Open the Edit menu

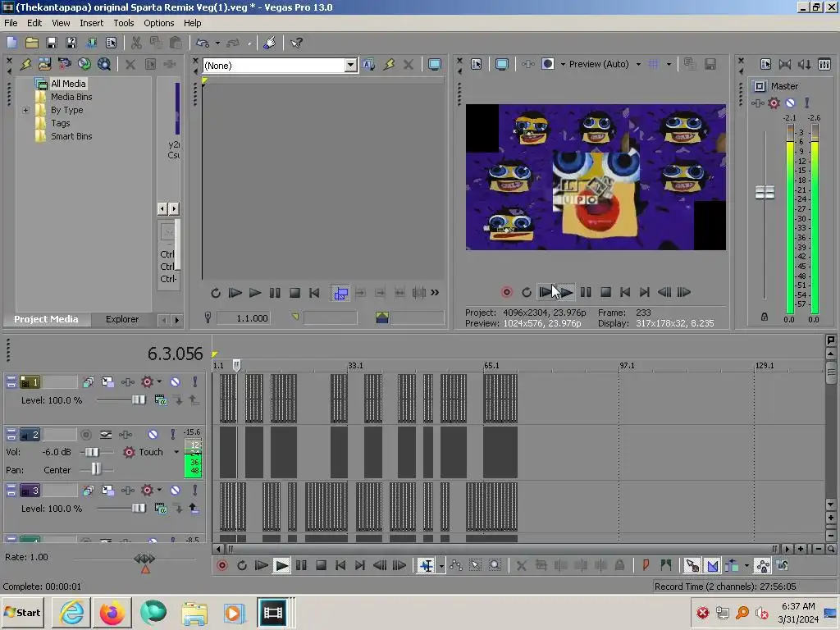tap(34, 23)
